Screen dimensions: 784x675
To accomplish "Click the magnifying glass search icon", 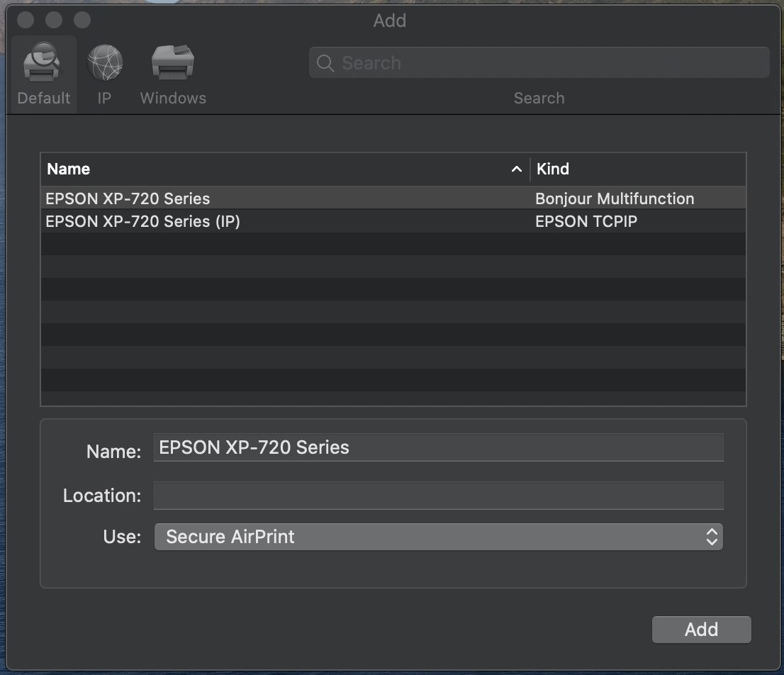I will 325,63.
